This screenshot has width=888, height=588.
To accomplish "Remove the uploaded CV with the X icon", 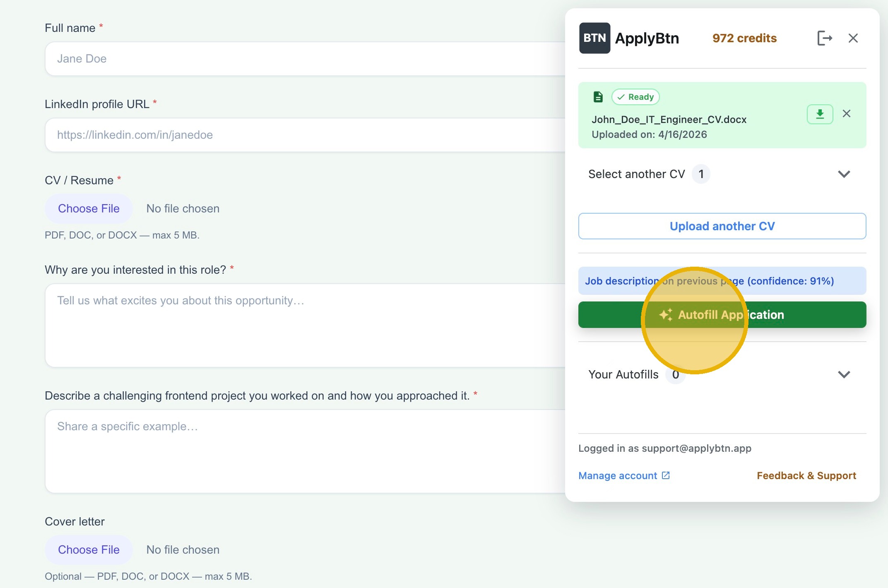I will click(x=847, y=113).
